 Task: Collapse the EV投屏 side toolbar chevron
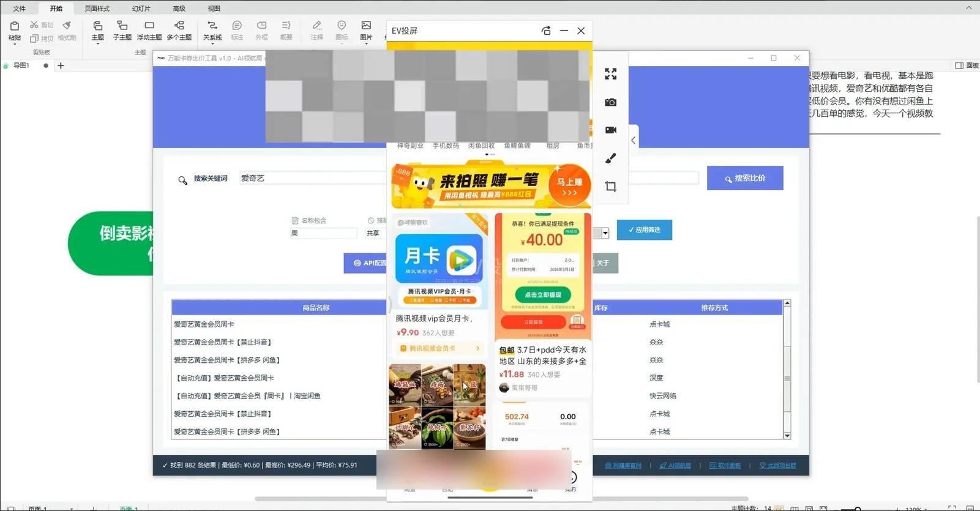[x=633, y=141]
